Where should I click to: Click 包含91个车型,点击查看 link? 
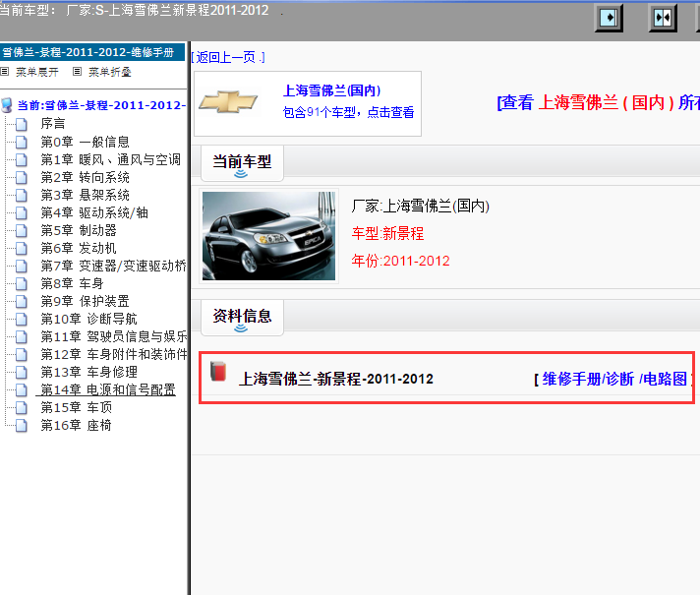[x=348, y=112]
